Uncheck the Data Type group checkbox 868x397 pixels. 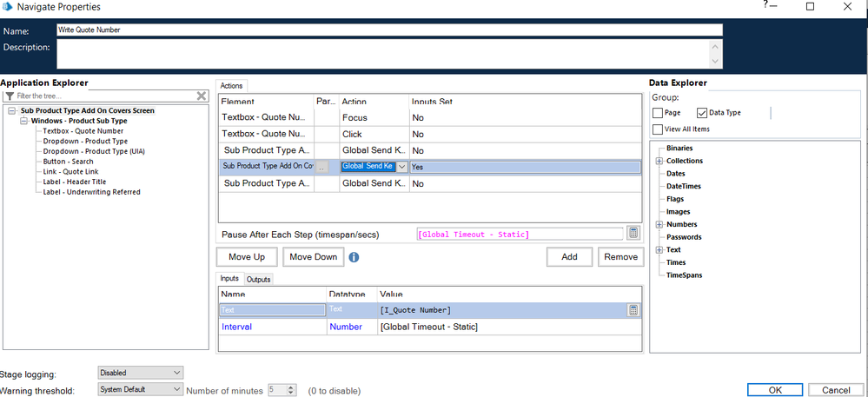pos(702,113)
